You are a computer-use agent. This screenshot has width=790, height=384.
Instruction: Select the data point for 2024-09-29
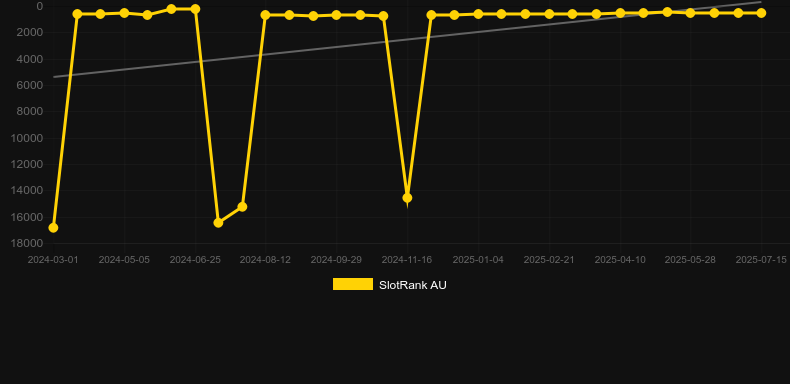point(337,15)
